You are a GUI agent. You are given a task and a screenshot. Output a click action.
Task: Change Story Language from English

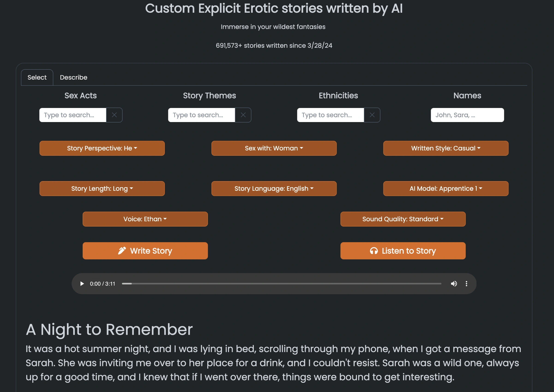tap(274, 189)
